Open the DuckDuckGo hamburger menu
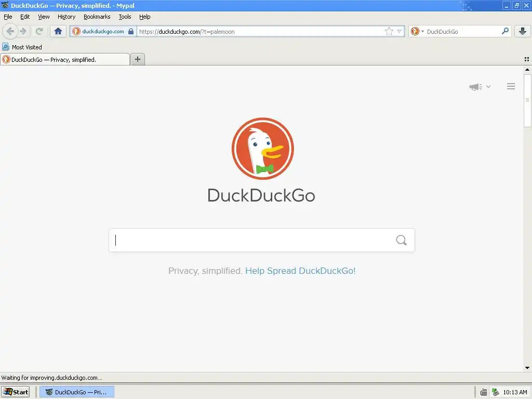532x399 pixels. coord(511,87)
